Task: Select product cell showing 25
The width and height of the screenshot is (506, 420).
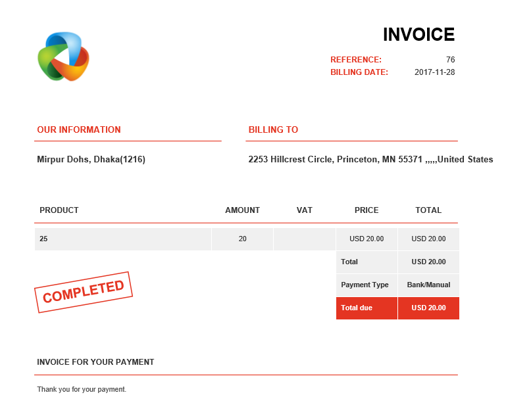Action: (x=122, y=239)
